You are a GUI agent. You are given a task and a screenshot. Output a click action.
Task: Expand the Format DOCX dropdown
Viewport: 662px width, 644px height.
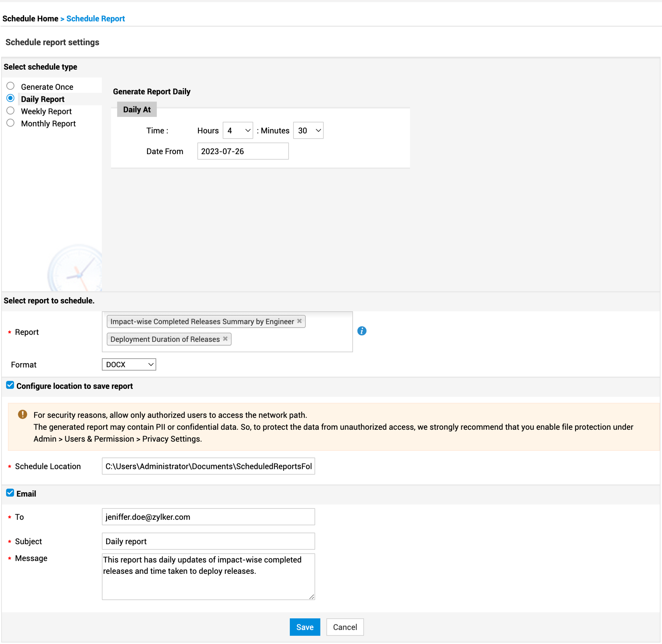pyautogui.click(x=129, y=364)
